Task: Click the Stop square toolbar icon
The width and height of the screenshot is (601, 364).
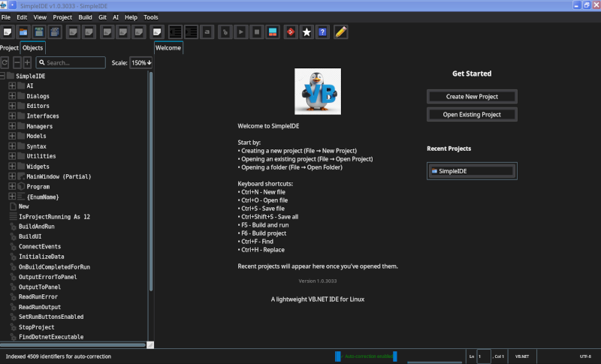Action: tap(257, 32)
